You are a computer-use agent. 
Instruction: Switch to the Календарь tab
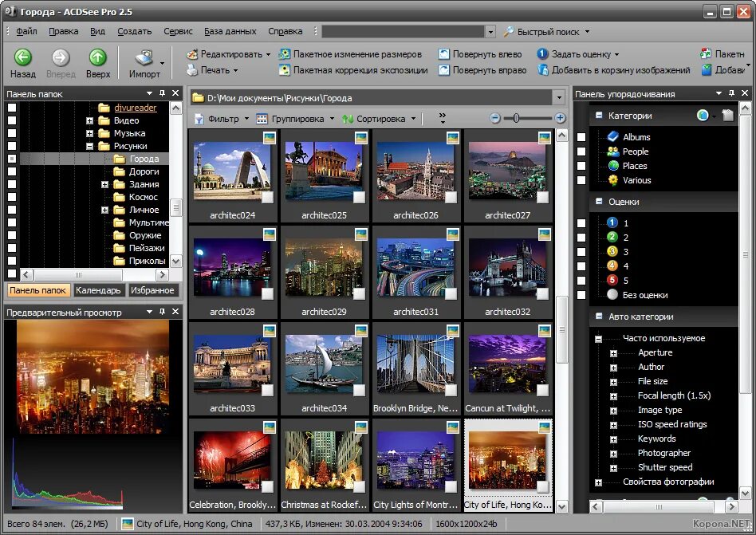pos(98,290)
